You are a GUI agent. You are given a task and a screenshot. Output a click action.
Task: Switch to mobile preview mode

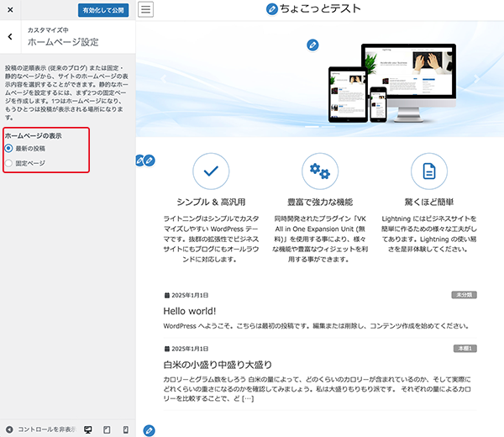[x=125, y=429]
